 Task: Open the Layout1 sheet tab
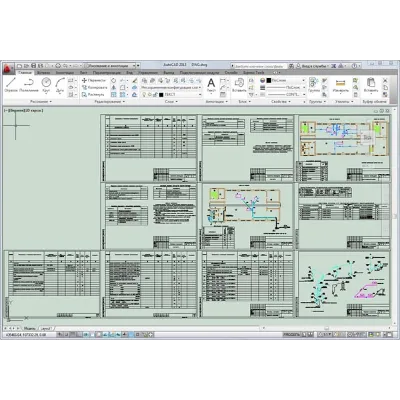point(46,328)
